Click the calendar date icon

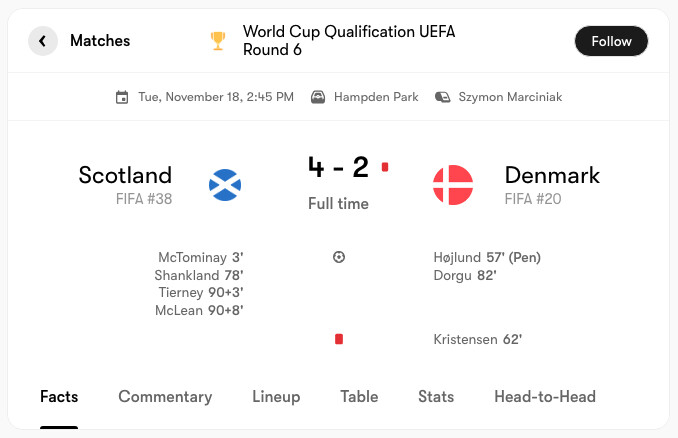122,97
